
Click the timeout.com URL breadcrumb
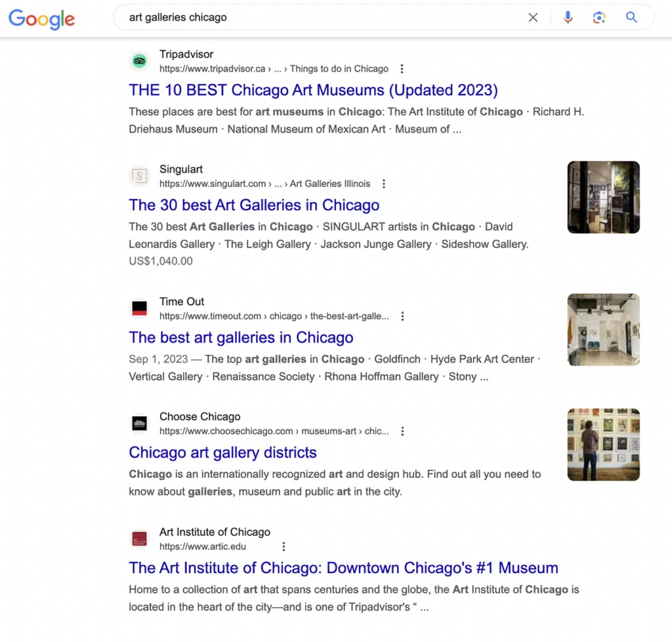pos(274,316)
